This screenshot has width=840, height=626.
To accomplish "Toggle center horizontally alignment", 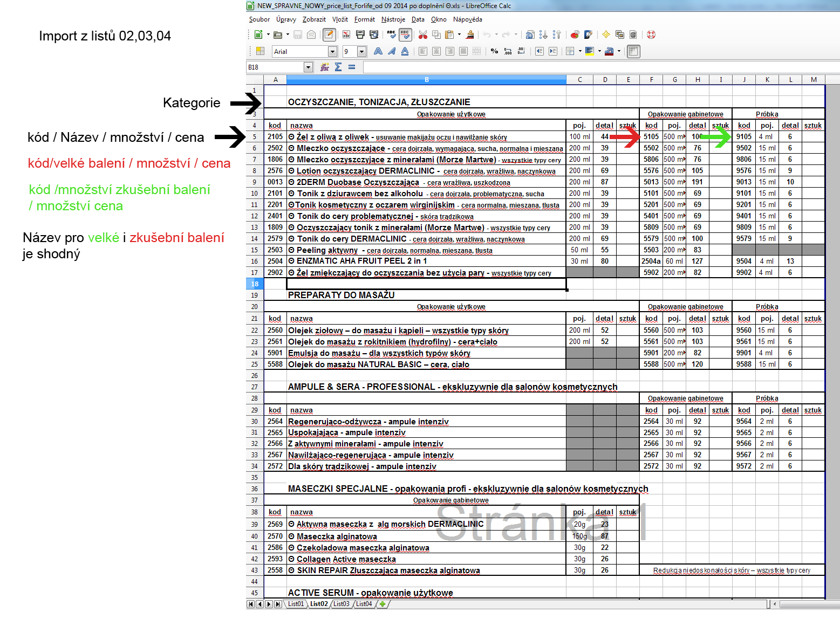I will click(436, 51).
